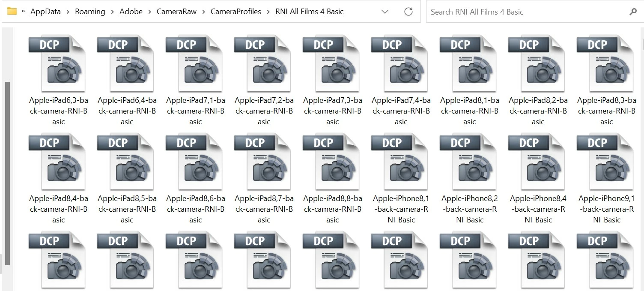Click the Apple-iPad8,1-back-camera-RNI-Basic file name
The width and height of the screenshot is (644, 291).
(x=470, y=111)
